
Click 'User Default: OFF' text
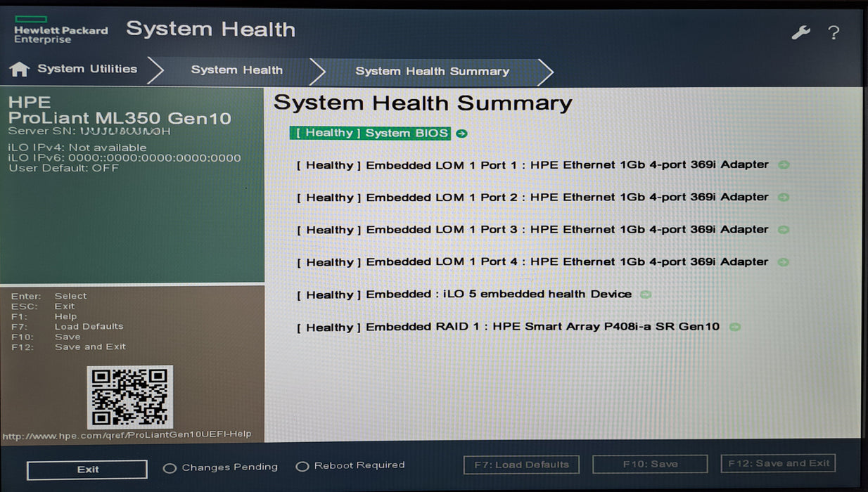click(x=63, y=168)
